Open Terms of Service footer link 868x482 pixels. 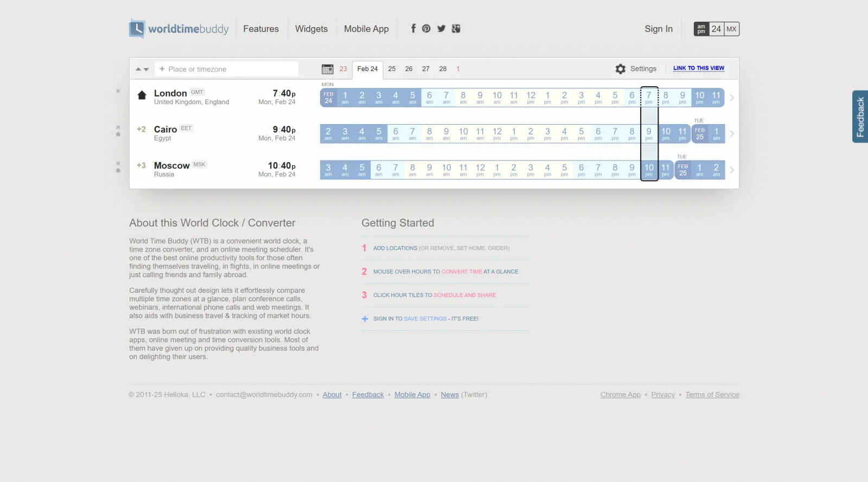(712, 395)
